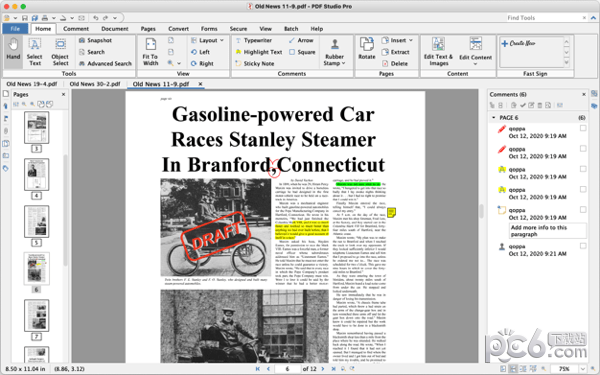600x375 pixels.
Task: Open the Insert pages dropdown
Action: (x=398, y=40)
